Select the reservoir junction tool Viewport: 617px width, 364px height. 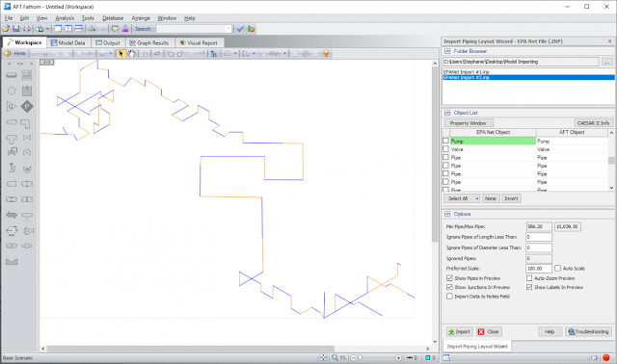[27, 91]
